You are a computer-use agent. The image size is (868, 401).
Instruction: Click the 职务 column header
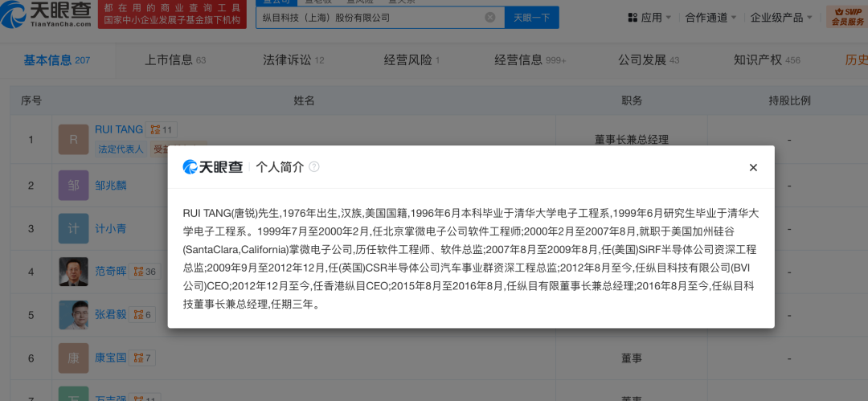(x=632, y=100)
